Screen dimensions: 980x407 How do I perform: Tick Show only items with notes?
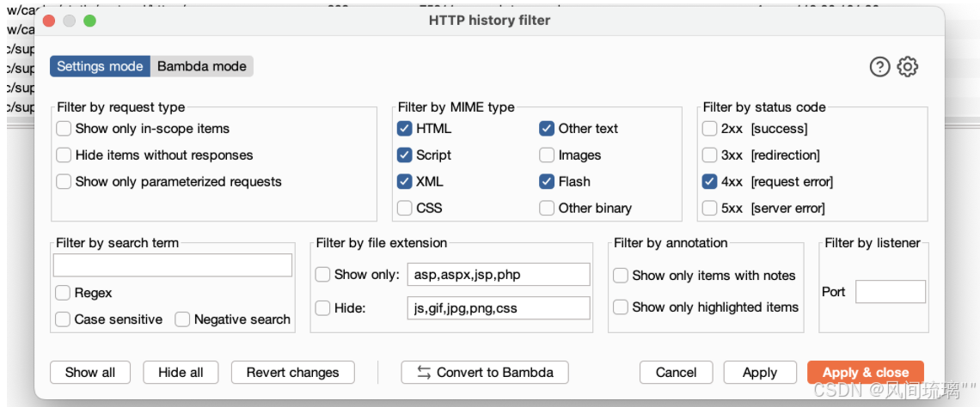click(621, 276)
